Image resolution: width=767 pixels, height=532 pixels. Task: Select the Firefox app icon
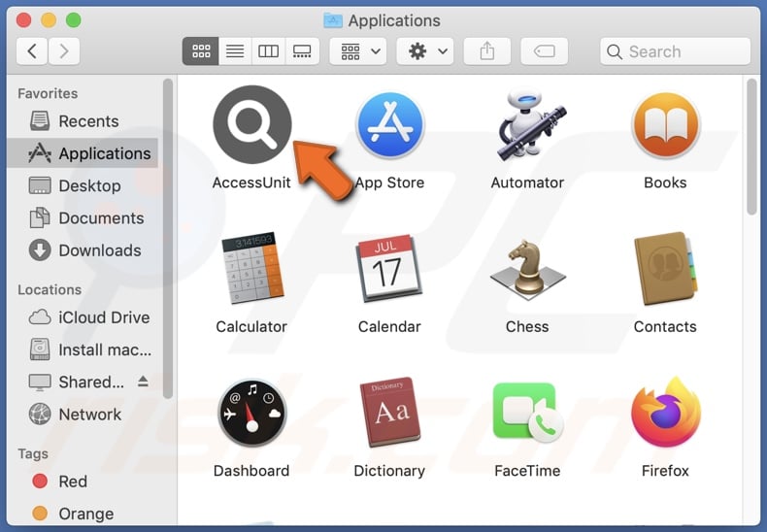click(665, 413)
